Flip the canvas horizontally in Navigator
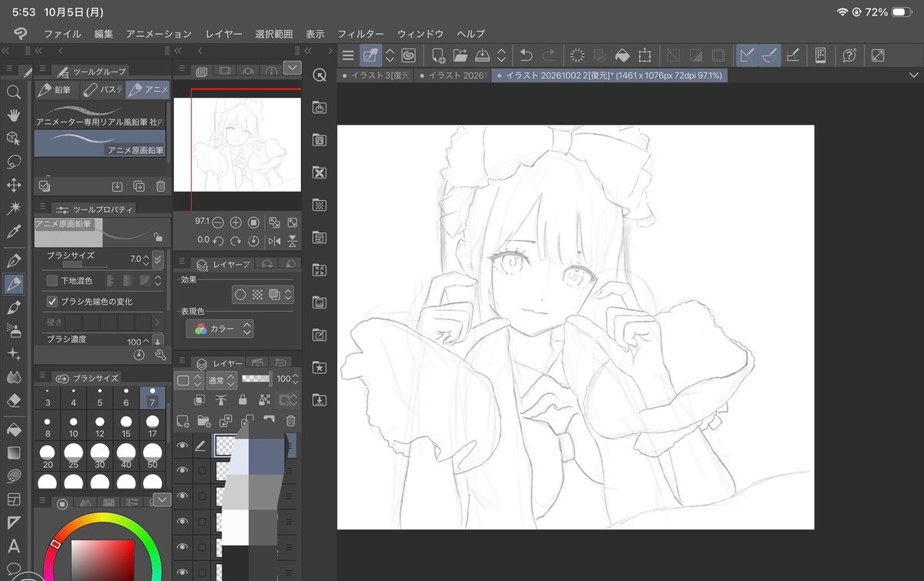 click(x=274, y=240)
